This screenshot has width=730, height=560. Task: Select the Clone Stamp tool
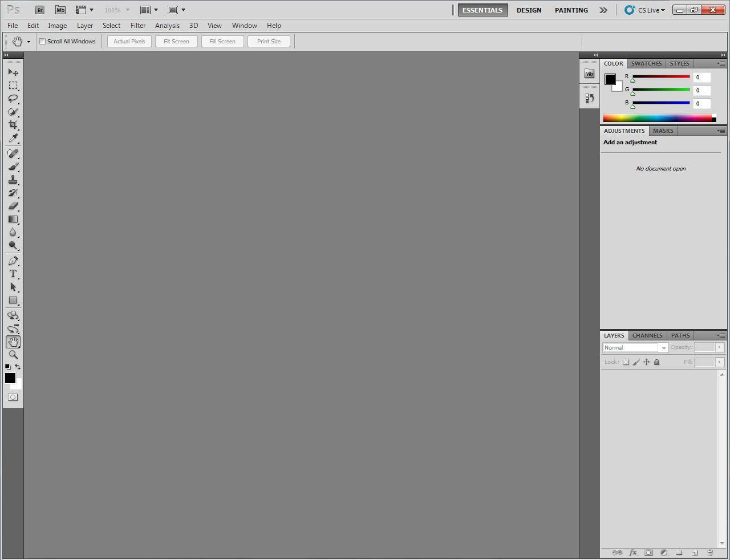pyautogui.click(x=13, y=180)
